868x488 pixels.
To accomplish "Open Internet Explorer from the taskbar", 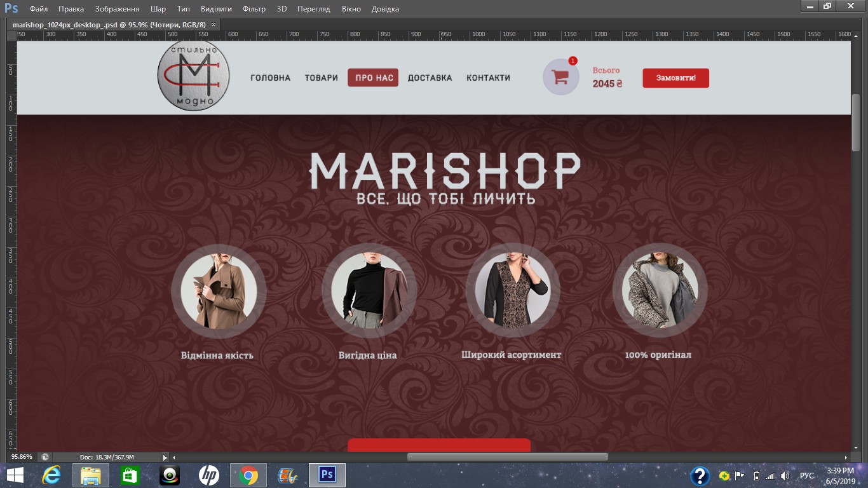I will [52, 475].
